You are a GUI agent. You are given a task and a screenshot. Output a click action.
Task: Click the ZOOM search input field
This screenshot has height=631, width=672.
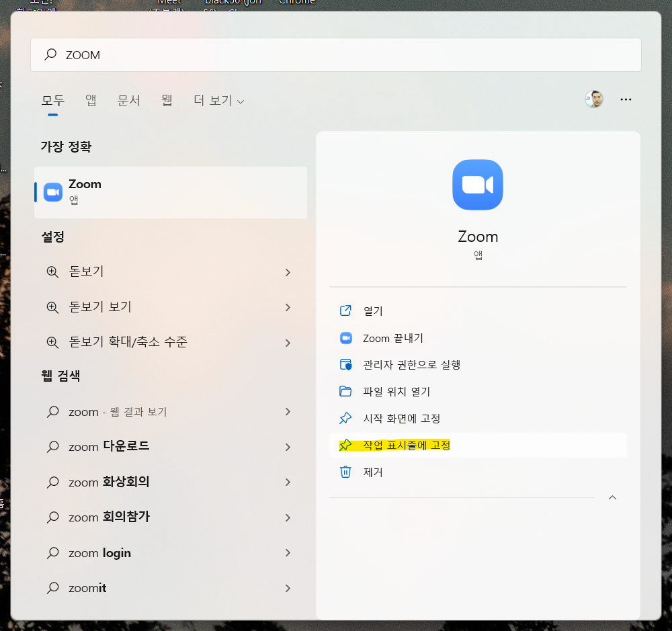[x=335, y=55]
